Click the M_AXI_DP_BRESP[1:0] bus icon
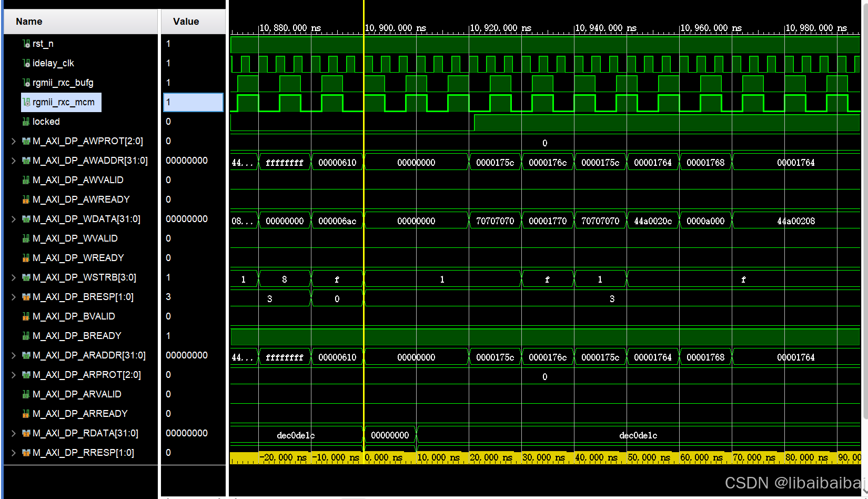This screenshot has height=499, width=868. [26, 297]
